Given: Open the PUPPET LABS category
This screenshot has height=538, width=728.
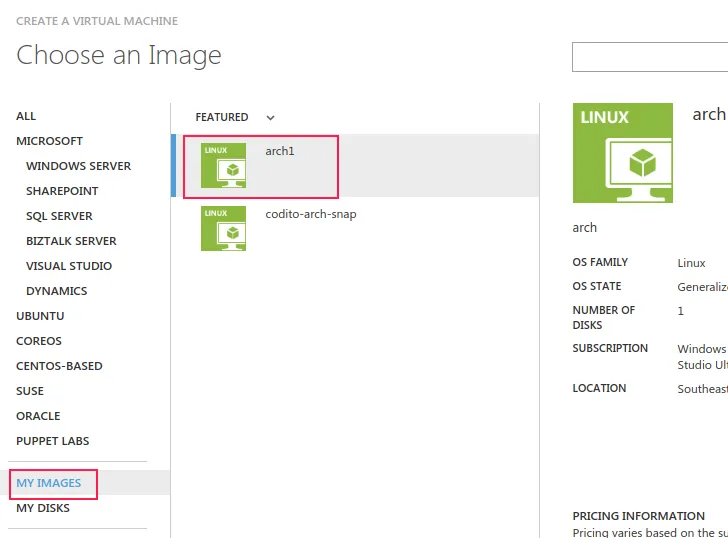Looking at the screenshot, I should (x=52, y=441).
